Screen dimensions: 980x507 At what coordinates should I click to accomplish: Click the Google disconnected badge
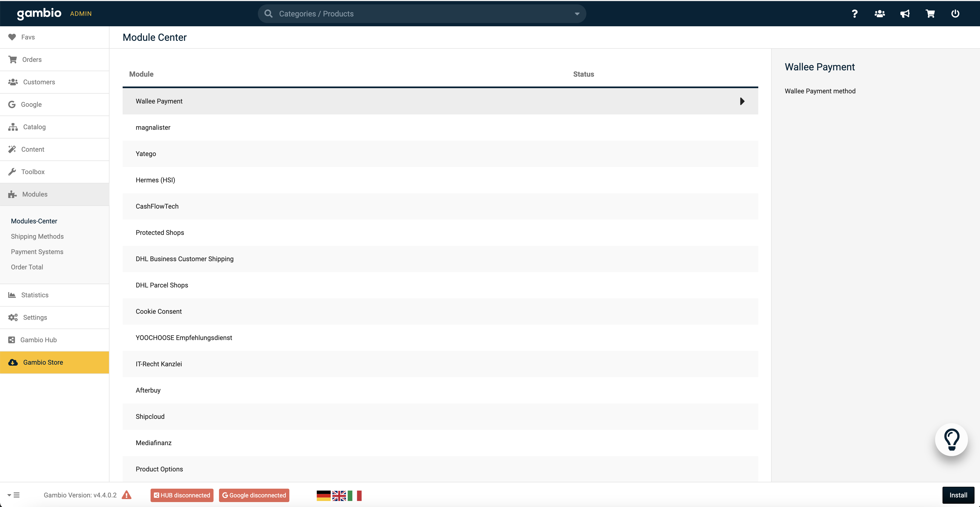click(x=254, y=495)
